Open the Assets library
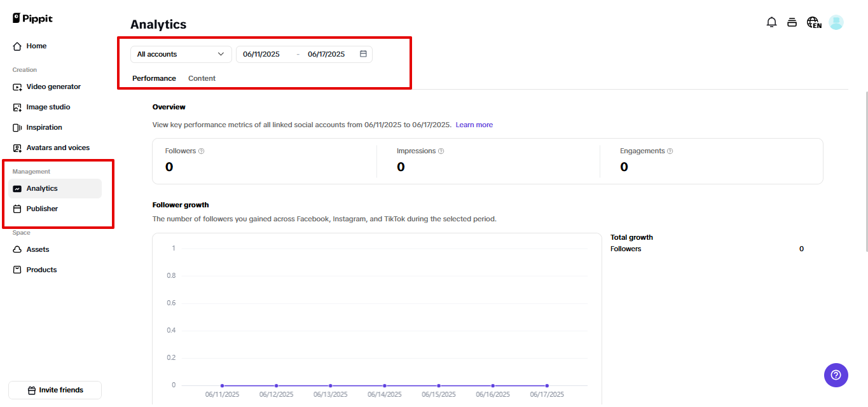 (38, 249)
